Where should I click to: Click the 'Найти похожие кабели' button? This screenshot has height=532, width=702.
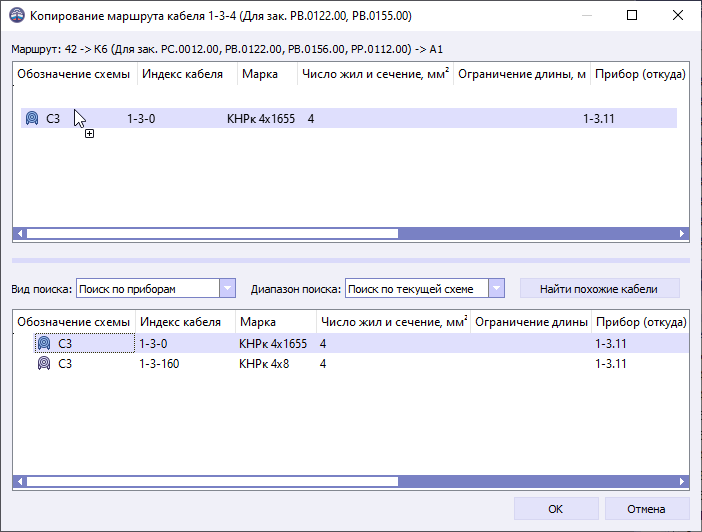(599, 289)
